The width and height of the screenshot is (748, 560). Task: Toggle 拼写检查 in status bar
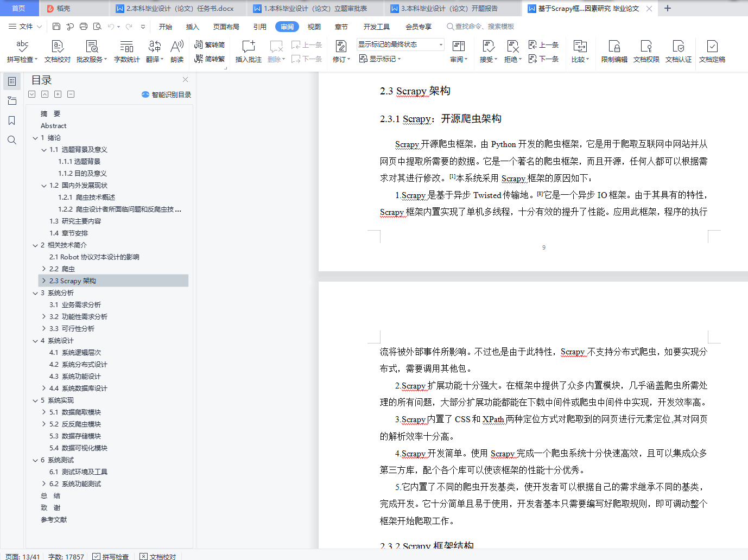(x=111, y=556)
